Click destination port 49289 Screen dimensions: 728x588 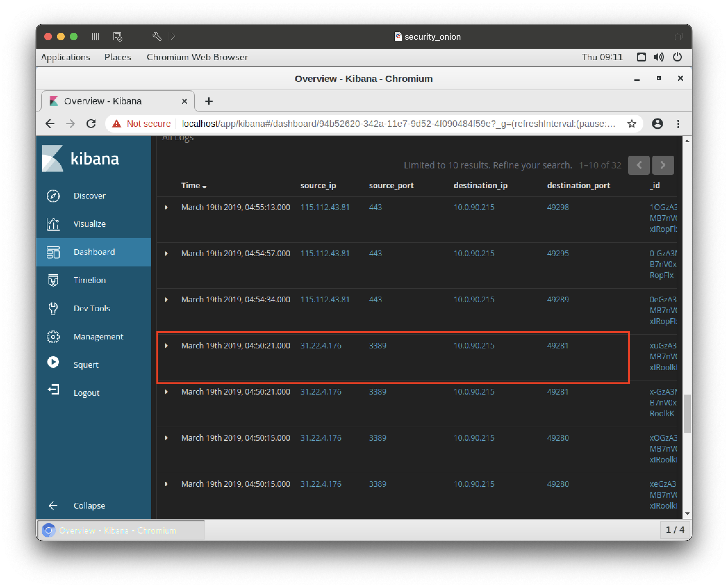(x=558, y=299)
